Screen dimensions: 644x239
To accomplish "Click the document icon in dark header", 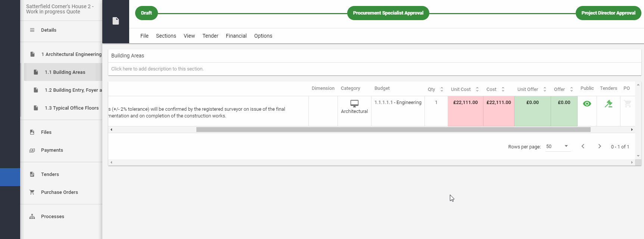I will click(x=116, y=21).
